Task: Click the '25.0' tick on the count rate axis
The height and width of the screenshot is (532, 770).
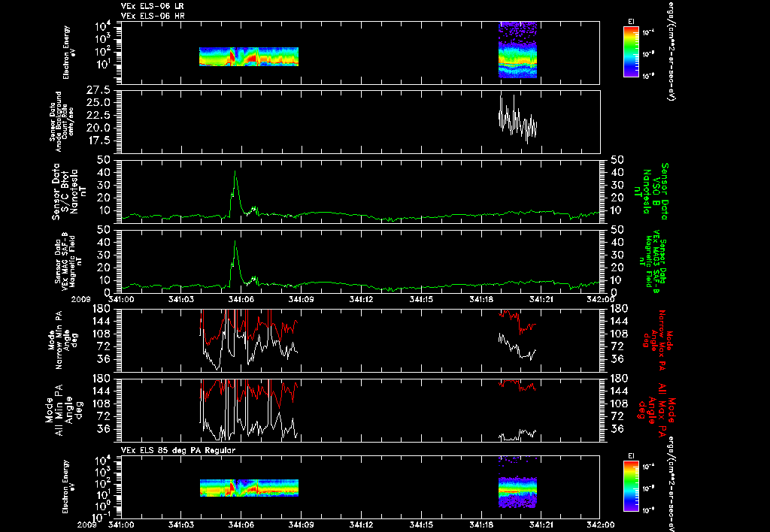Action: click(99, 103)
